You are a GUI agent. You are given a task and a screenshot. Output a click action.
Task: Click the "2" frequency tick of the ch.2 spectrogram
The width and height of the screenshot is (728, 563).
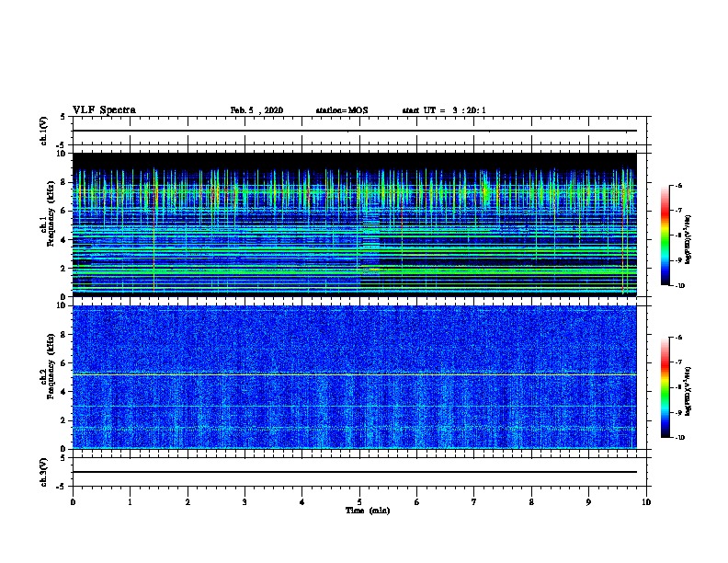[x=63, y=420]
